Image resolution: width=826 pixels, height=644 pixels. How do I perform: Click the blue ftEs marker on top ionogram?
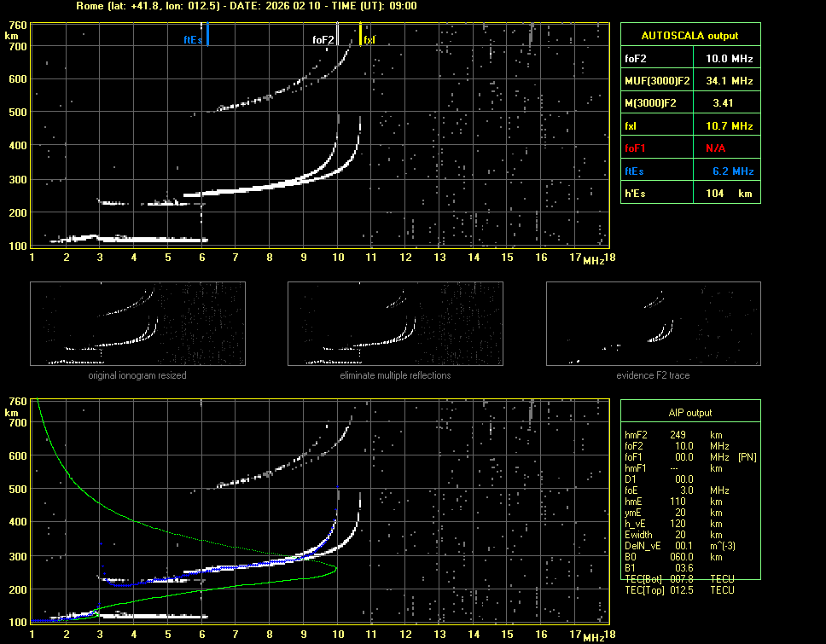tap(207, 35)
